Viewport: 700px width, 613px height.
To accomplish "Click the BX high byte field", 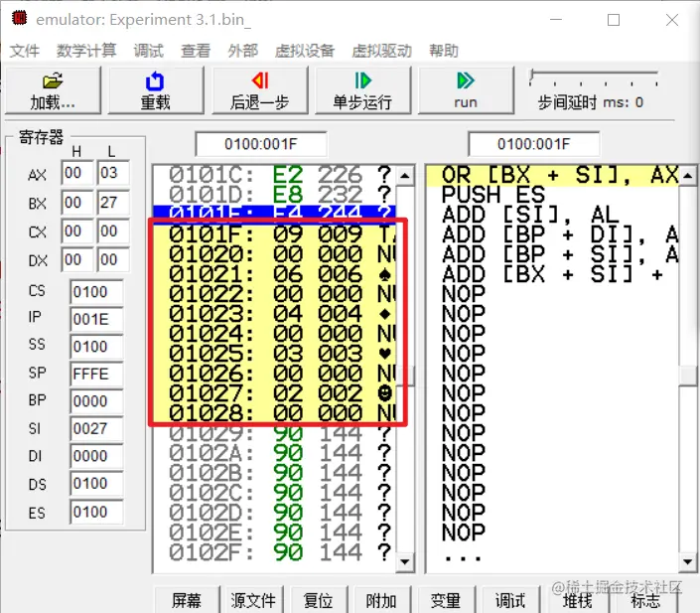I will (77, 203).
